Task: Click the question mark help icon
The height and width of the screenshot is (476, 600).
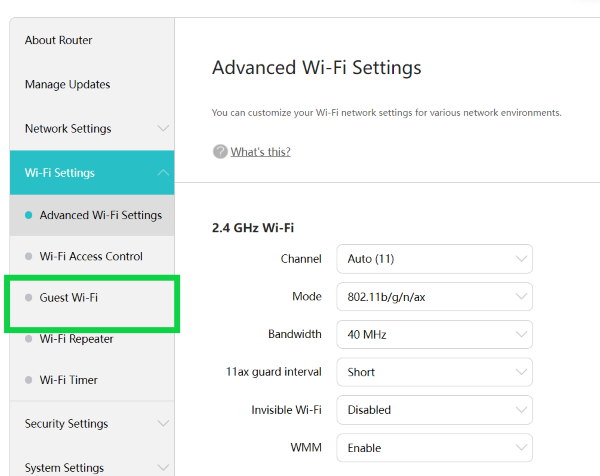Action: tap(220, 151)
